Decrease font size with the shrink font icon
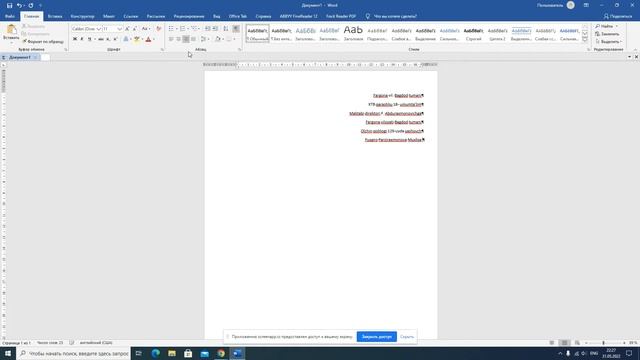 [x=135, y=29]
